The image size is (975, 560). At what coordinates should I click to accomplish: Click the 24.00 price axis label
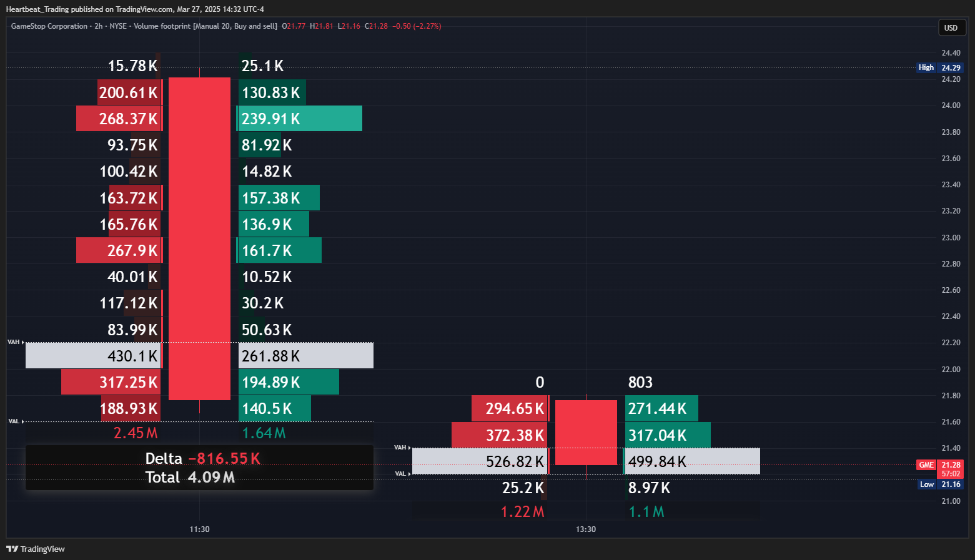pos(951,106)
